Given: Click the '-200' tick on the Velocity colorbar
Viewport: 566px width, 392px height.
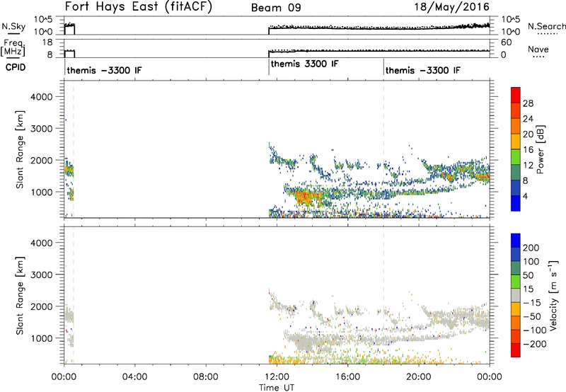Looking at the screenshot, I should pyautogui.click(x=533, y=344).
